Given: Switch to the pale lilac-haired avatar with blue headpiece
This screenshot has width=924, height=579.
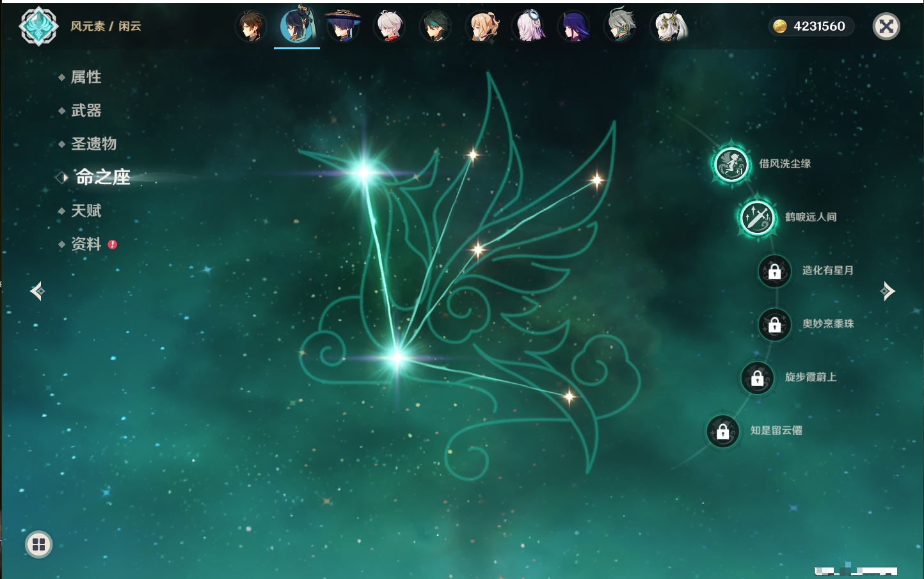Looking at the screenshot, I should tap(529, 27).
